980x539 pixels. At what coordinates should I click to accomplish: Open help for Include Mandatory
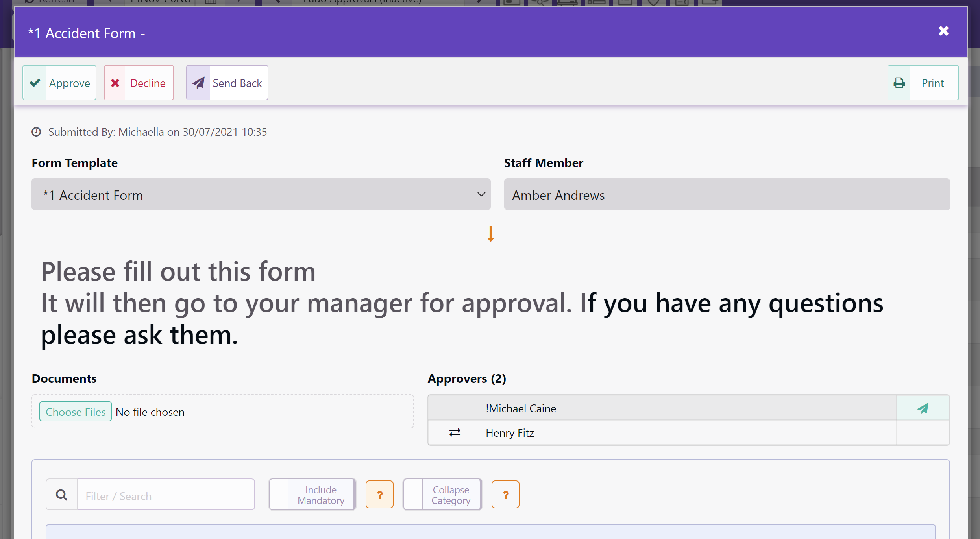point(379,495)
